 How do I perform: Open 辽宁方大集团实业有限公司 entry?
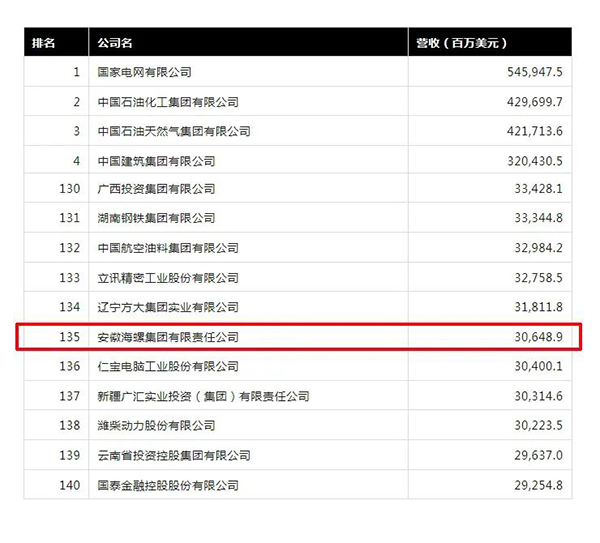[168, 307]
